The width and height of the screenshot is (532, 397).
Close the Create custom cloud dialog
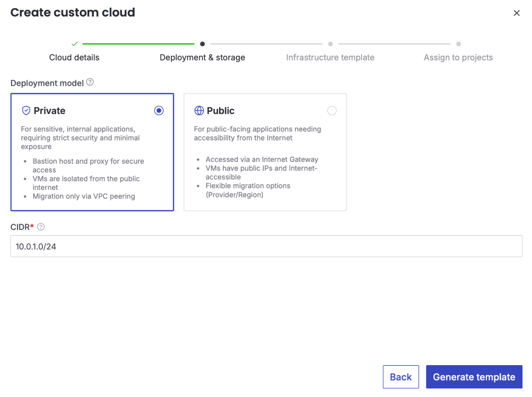(517, 13)
